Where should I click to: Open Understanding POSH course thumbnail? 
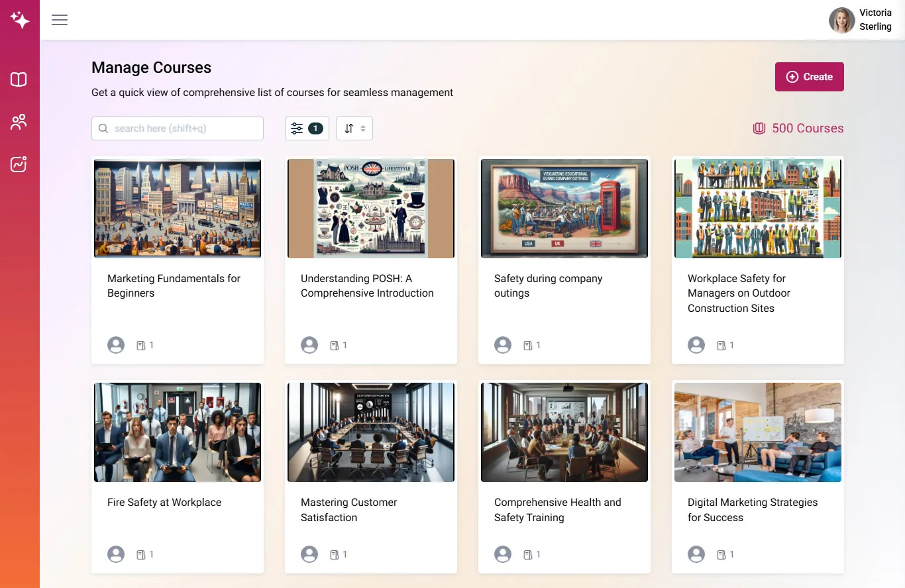(371, 208)
